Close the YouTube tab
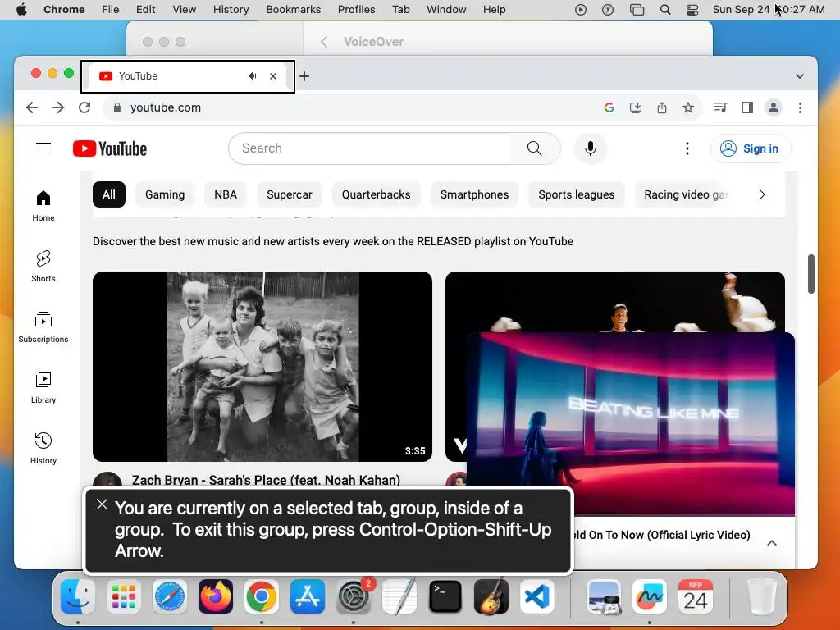Image resolution: width=840 pixels, height=630 pixels. click(x=273, y=76)
